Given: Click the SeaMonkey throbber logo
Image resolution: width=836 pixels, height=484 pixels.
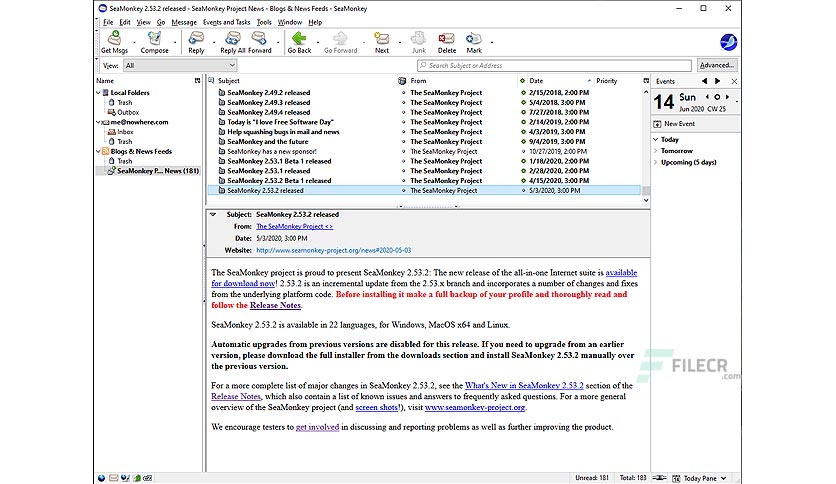Looking at the screenshot, I should point(728,42).
